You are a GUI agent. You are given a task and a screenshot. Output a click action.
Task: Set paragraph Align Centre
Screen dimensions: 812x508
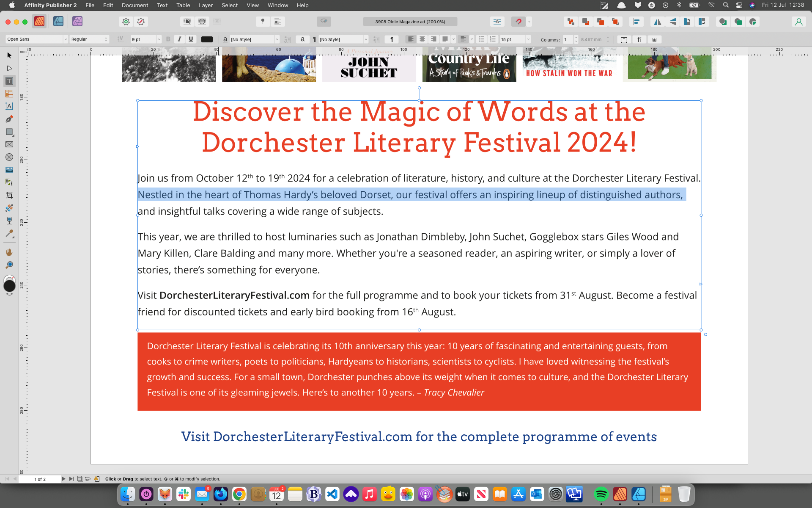tap(422, 39)
